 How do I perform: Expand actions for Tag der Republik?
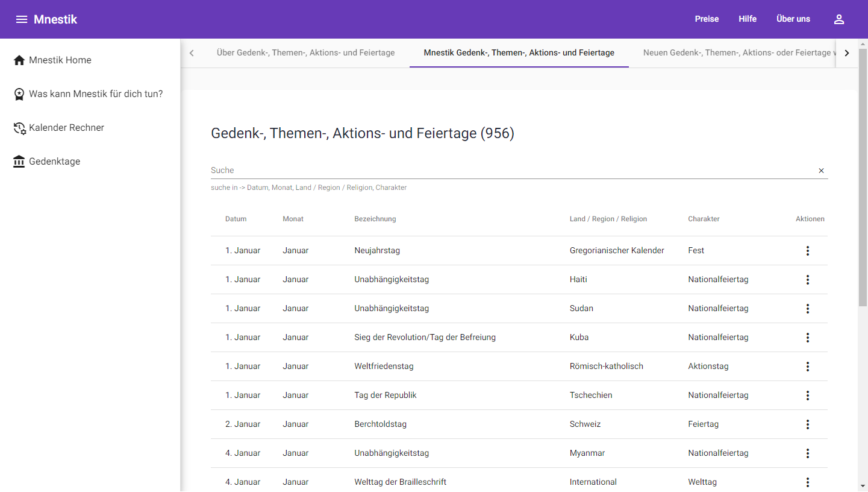tap(808, 396)
